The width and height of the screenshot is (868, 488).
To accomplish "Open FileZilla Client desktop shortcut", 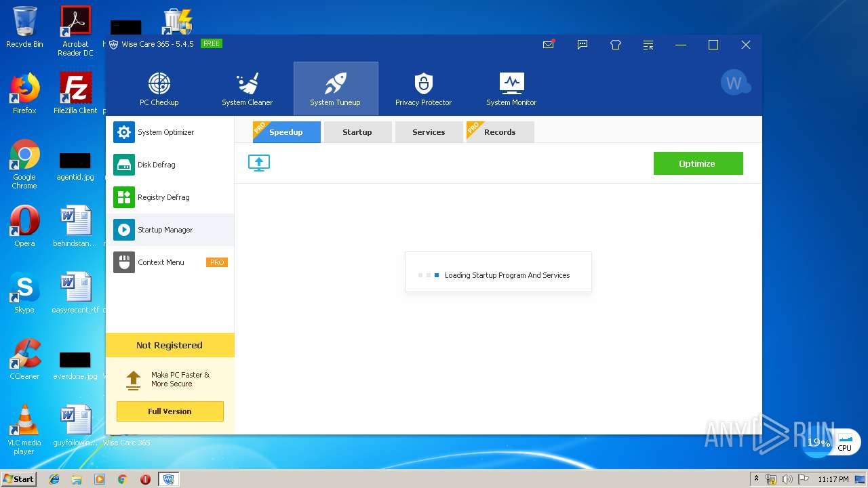I will (x=75, y=94).
